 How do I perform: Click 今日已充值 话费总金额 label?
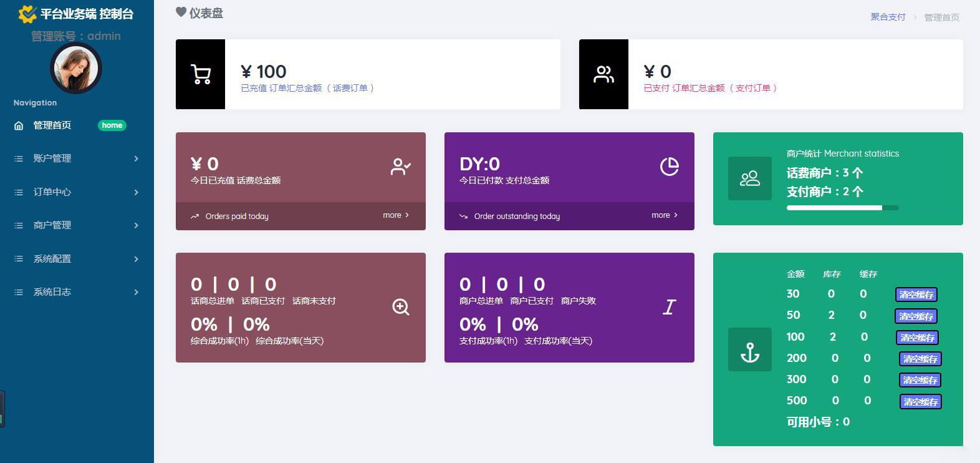236,180
